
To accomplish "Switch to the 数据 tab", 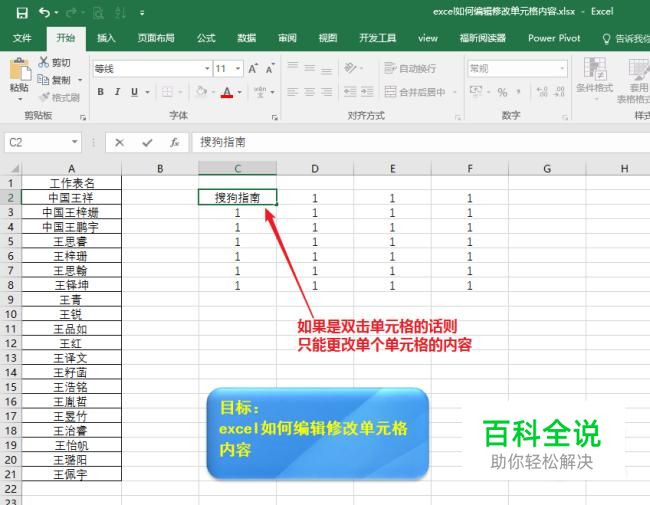I will [246, 38].
